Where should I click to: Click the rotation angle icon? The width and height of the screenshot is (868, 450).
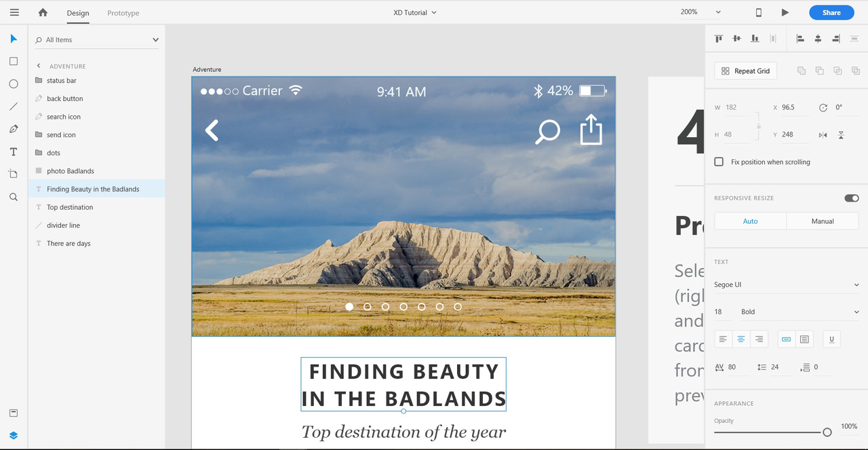[x=823, y=107]
